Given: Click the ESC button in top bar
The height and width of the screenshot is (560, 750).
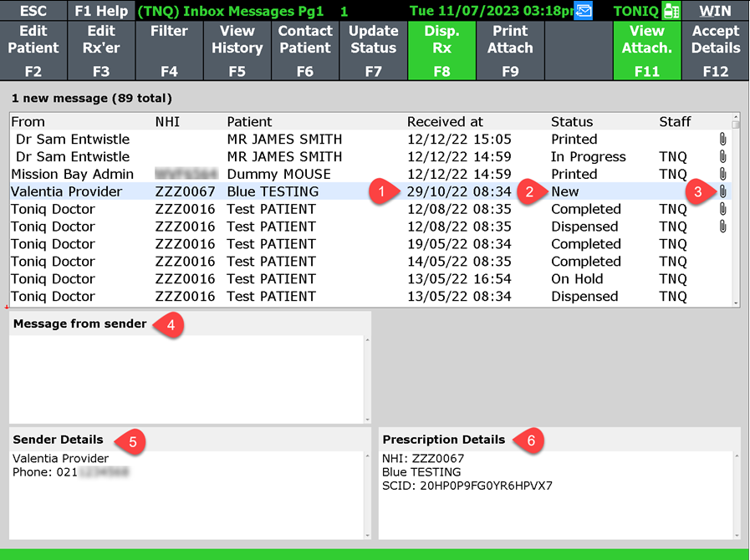Looking at the screenshot, I should [33, 11].
